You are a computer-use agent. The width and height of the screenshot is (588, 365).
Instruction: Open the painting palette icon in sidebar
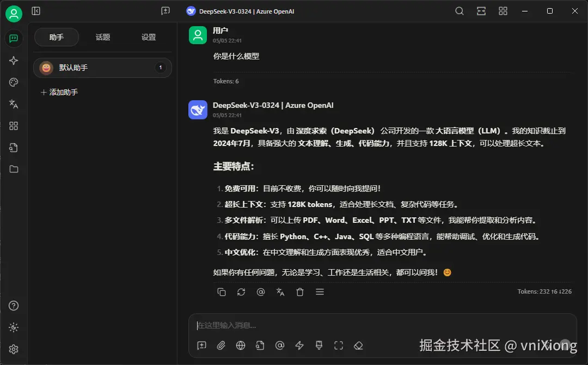pos(14,82)
